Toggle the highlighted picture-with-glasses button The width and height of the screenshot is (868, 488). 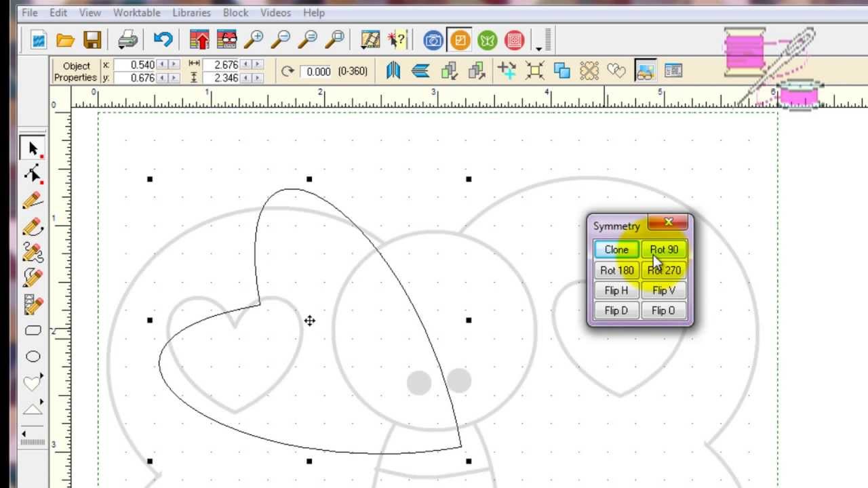tap(645, 70)
